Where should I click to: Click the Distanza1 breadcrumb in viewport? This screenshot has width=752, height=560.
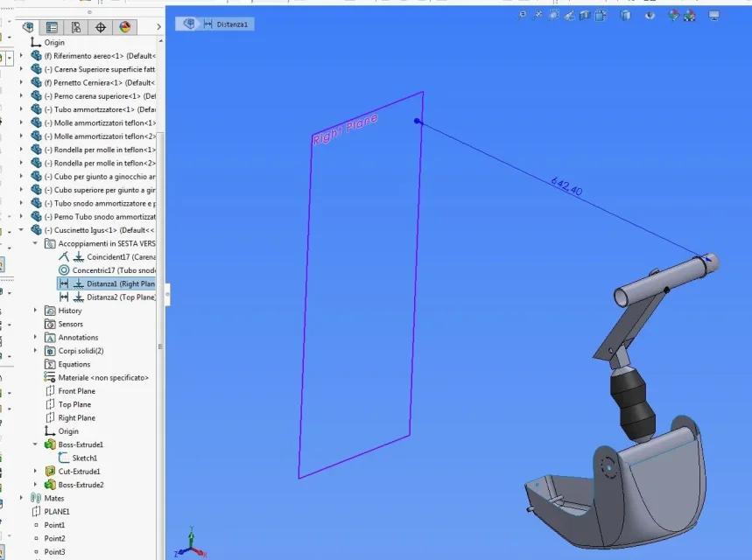[232, 24]
